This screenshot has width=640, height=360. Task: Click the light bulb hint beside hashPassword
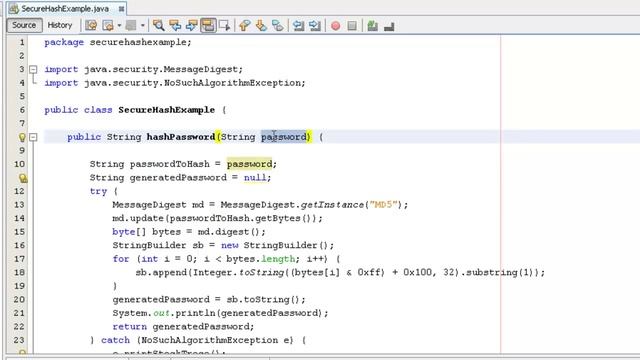coord(22,137)
